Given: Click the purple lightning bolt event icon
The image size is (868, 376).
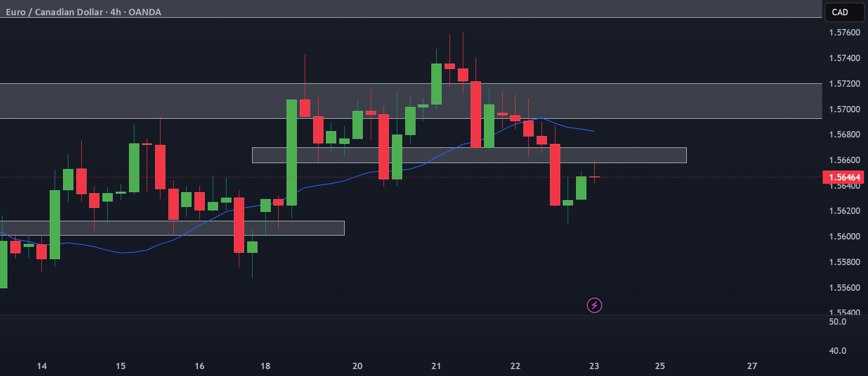Looking at the screenshot, I should [594, 306].
